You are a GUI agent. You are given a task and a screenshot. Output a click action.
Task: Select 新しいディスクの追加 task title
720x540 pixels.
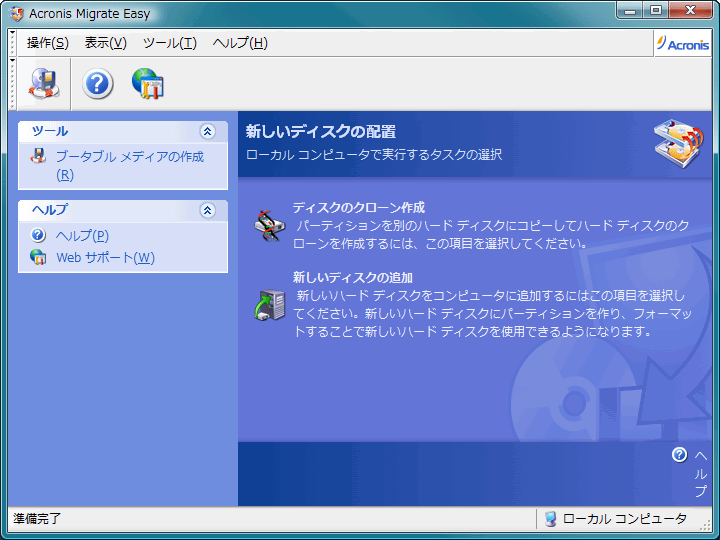[353, 277]
